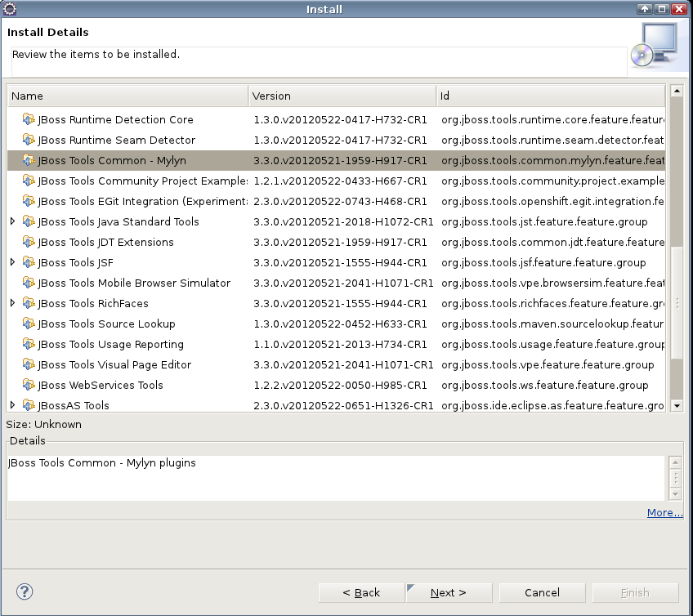Proceed with the Next button
Image resolution: width=693 pixels, height=616 pixels.
pos(449,592)
